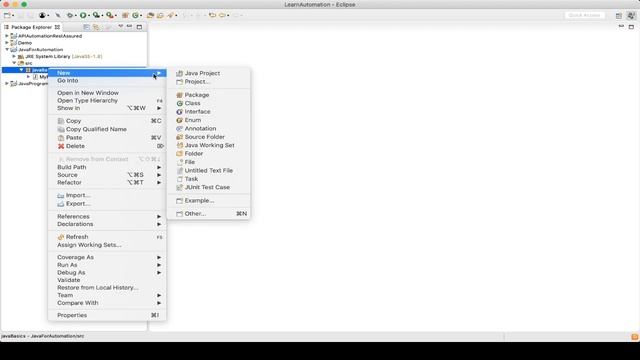
Task: Open the dropdown arrow beside the New toolbar icon
Action: point(13,16)
